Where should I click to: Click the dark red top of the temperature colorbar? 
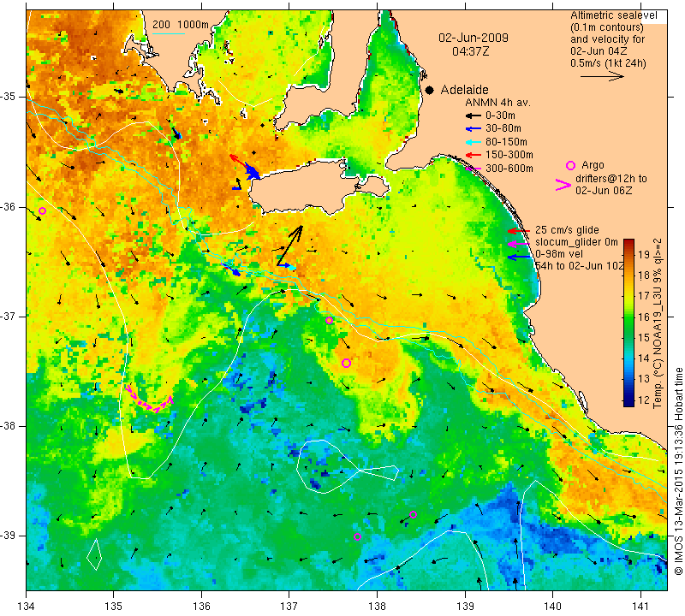[x=628, y=243]
